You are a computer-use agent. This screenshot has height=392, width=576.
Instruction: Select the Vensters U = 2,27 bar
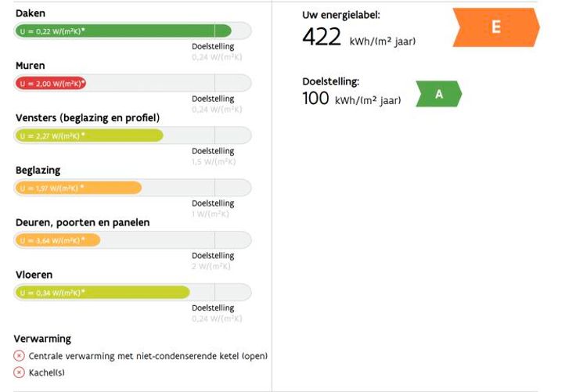(x=89, y=135)
